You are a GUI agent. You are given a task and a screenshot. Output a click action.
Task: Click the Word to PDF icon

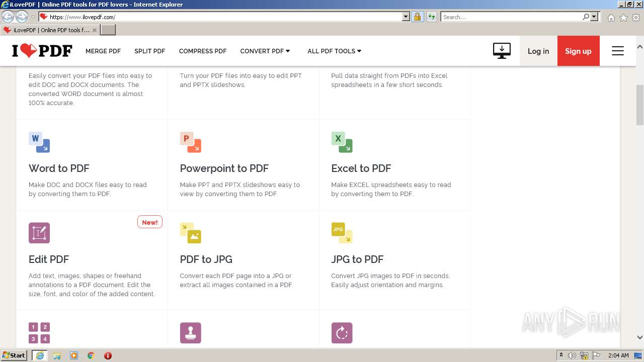pos(39,142)
